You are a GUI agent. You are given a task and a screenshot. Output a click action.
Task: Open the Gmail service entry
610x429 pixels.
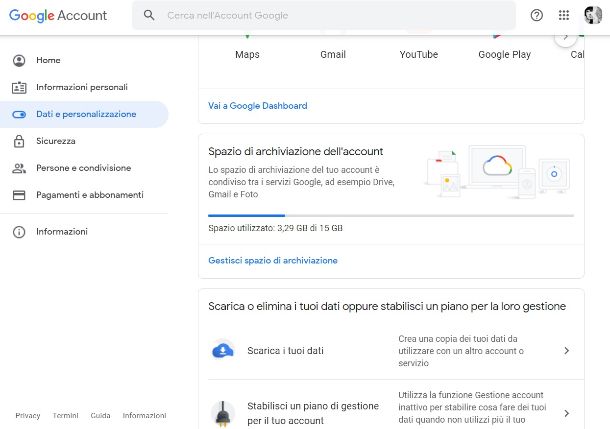tap(333, 54)
